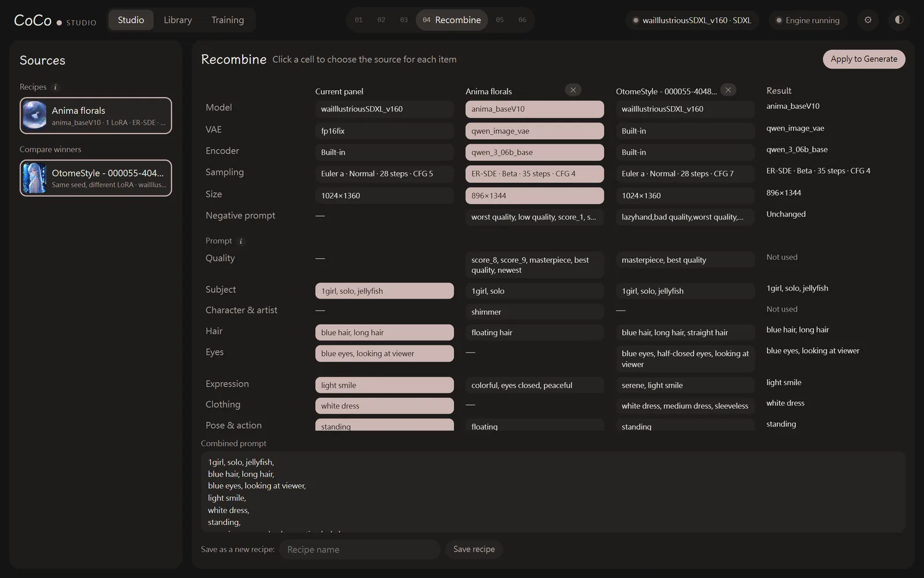Click the Engine running status pill
The width and height of the screenshot is (924, 578).
coord(808,20)
